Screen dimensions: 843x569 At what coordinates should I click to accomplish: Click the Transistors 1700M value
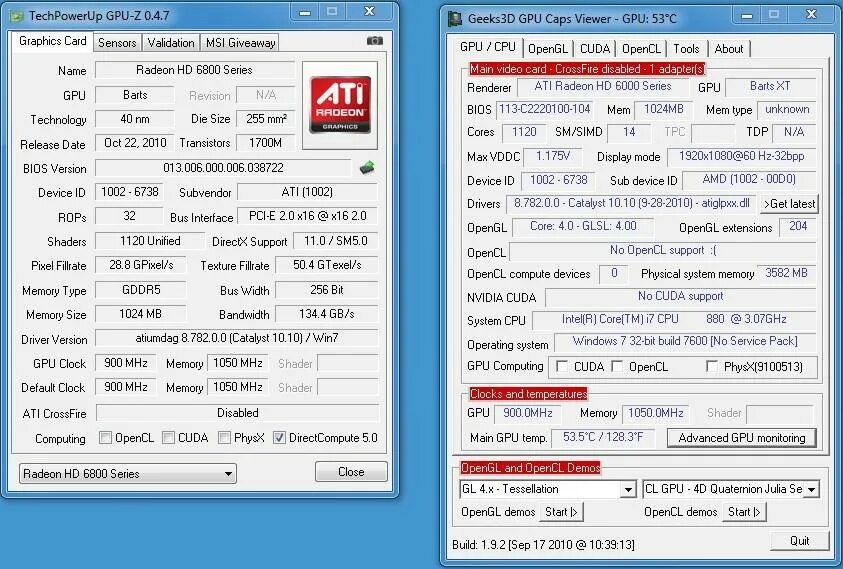coord(266,143)
